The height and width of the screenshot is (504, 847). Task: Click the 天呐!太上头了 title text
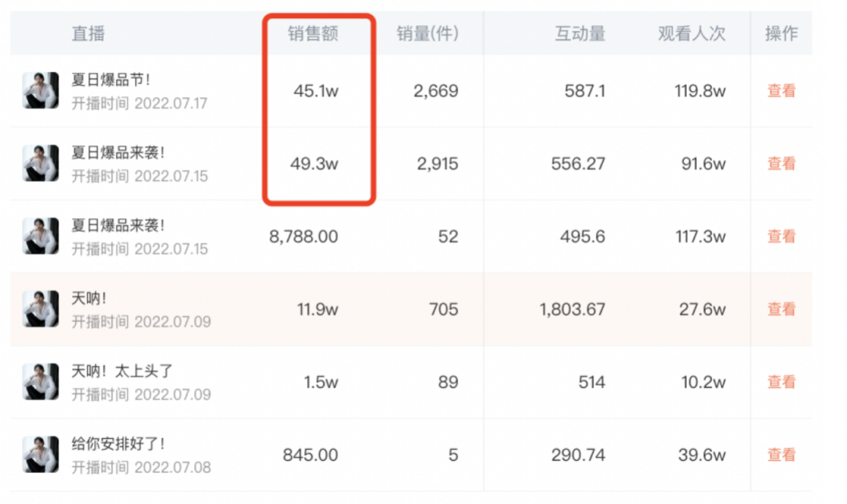tap(122, 372)
